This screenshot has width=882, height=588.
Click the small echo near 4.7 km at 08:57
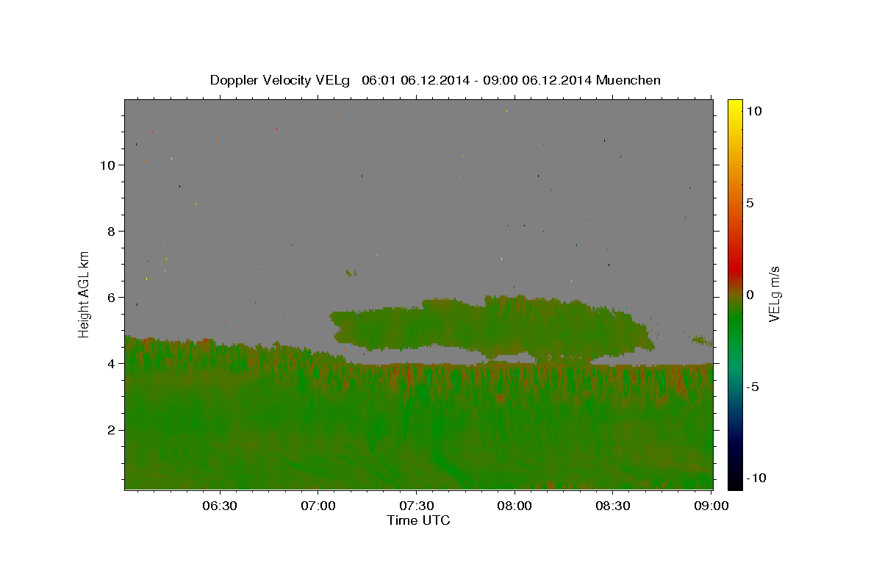[x=702, y=340]
